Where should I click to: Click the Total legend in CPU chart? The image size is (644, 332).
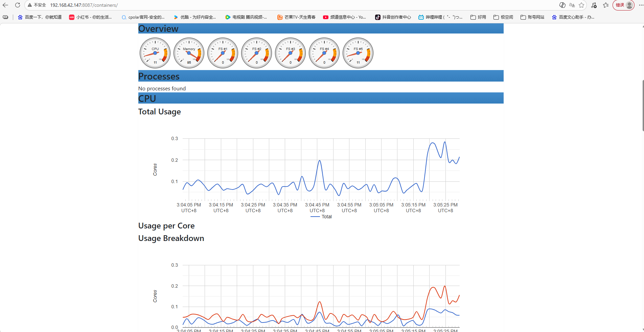[321, 217]
